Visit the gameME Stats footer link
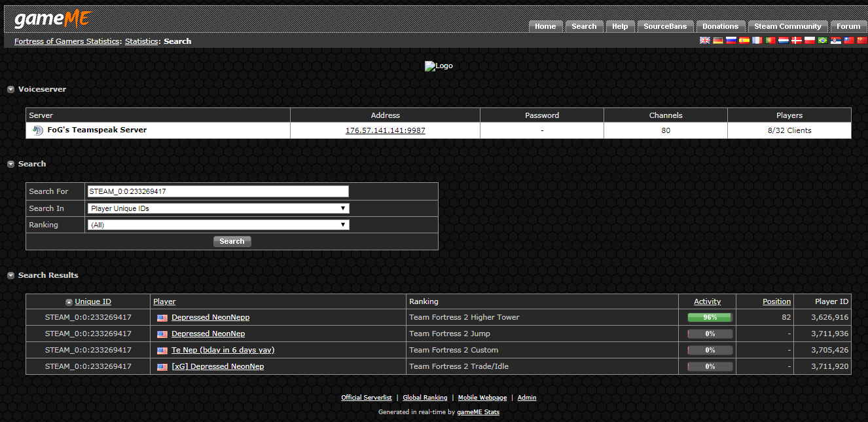The image size is (868, 422). (x=478, y=412)
